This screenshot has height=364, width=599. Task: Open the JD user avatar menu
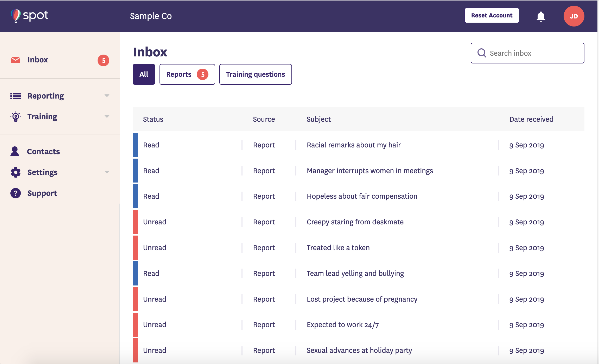pyautogui.click(x=574, y=16)
